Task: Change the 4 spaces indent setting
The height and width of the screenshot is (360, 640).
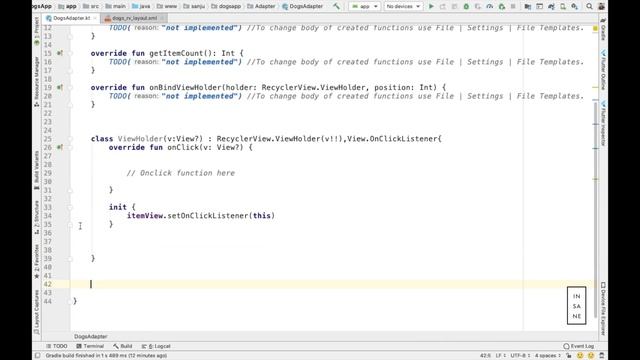Action: tap(548, 356)
